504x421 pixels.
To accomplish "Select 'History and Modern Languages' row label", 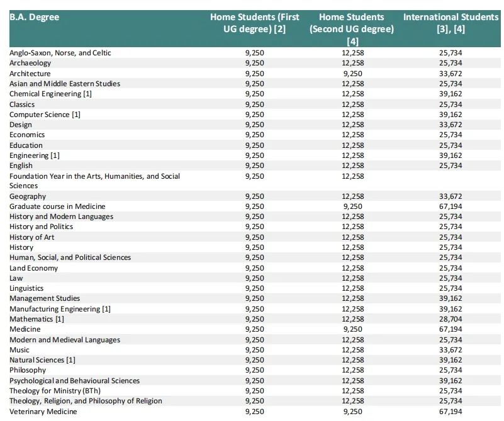I will 61,216.
